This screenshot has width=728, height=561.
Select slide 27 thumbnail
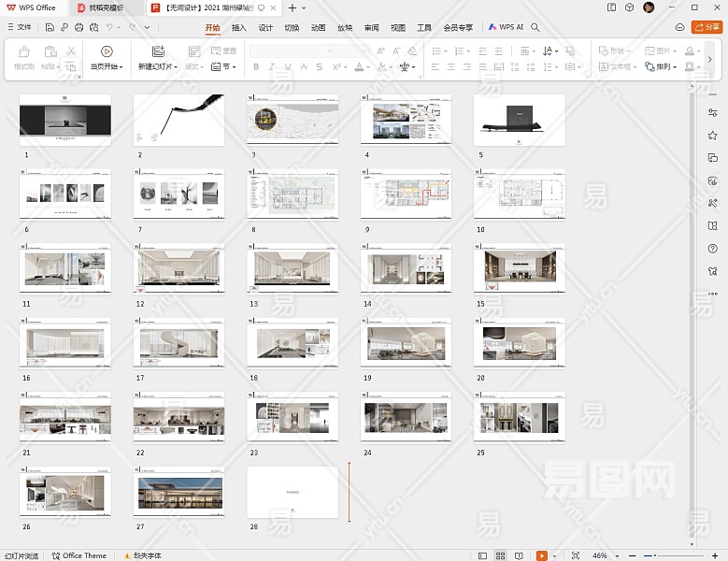coord(178,492)
